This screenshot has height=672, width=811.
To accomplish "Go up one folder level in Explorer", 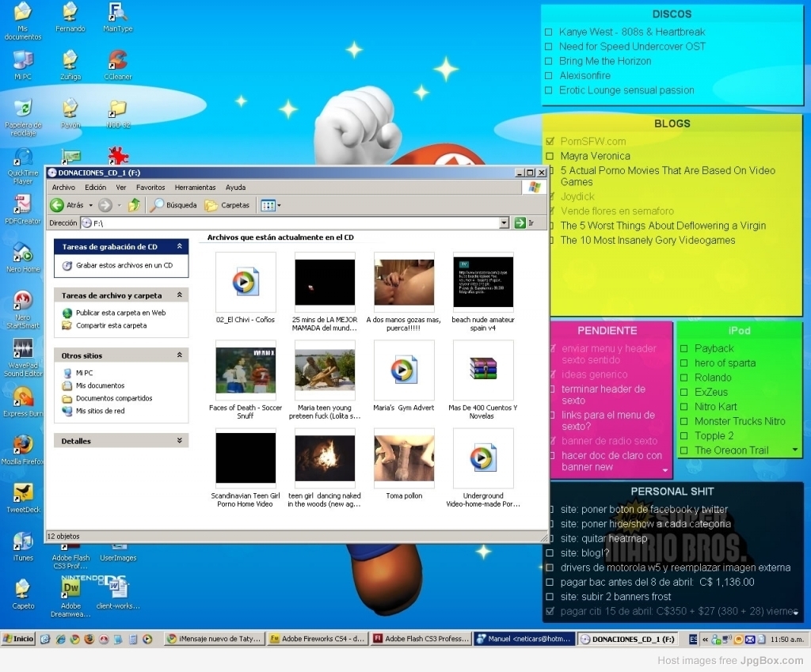I will [135, 205].
